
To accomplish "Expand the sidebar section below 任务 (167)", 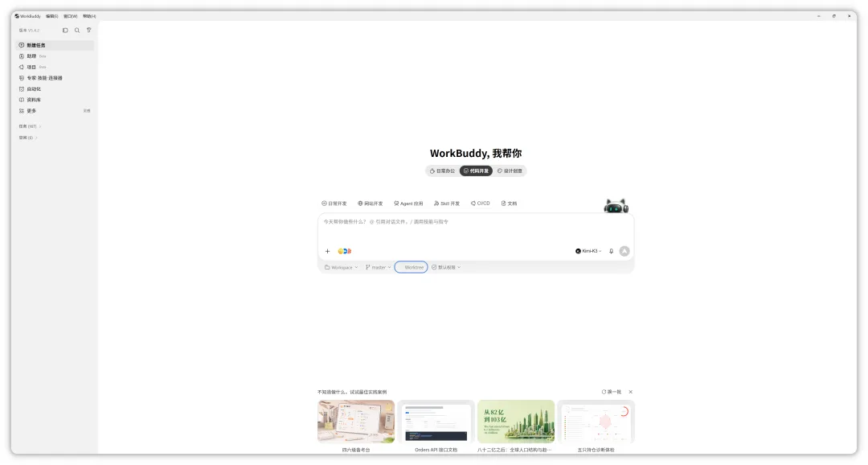I will pos(28,138).
